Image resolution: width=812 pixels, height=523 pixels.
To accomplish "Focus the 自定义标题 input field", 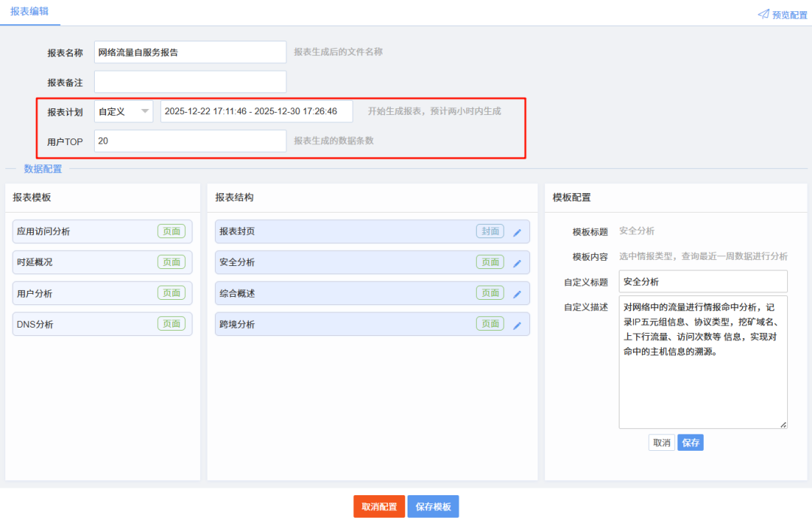I will tap(703, 282).
